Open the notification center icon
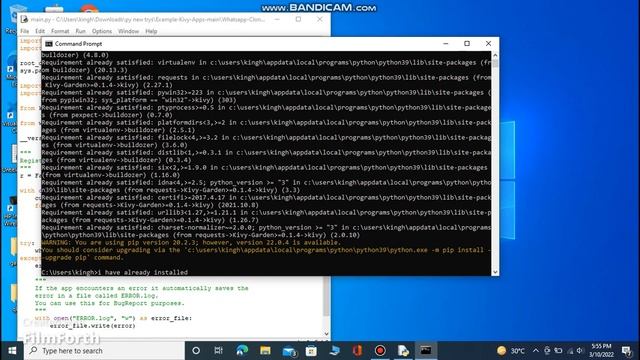640x360 pixels. tap(627, 351)
